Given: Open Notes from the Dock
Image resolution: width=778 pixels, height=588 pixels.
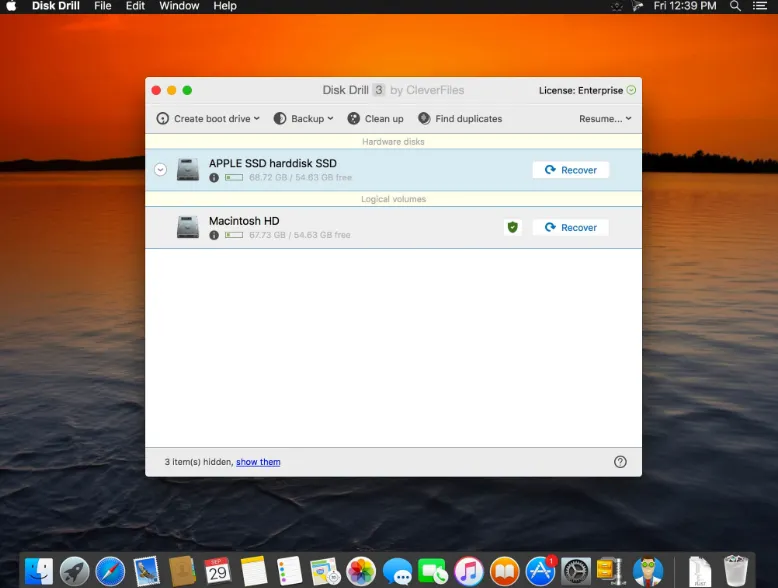Looking at the screenshot, I should (x=254, y=571).
